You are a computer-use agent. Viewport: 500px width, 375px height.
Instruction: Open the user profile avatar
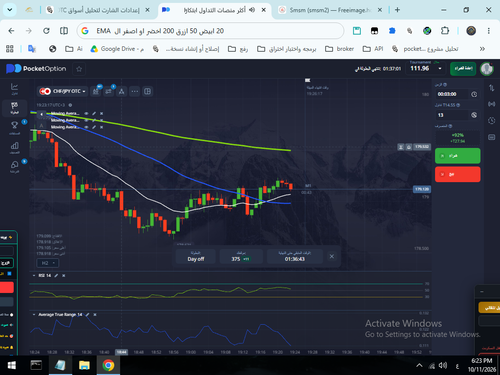tap(487, 69)
